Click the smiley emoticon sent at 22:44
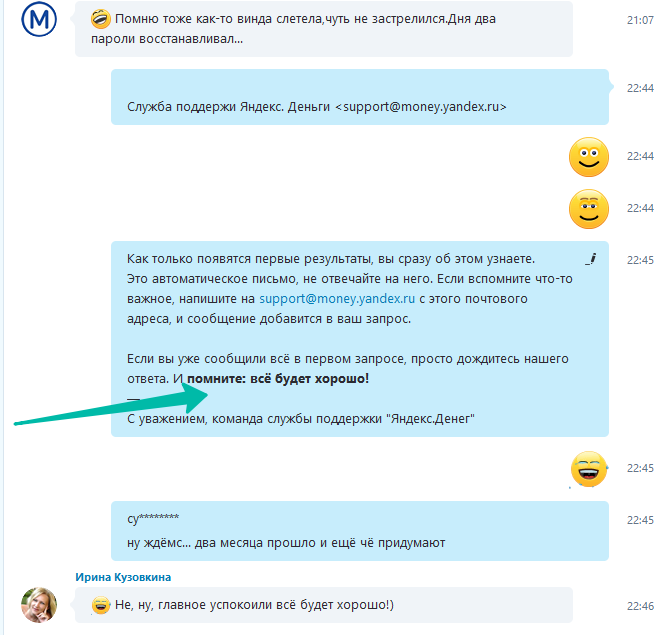The image size is (666, 635). 589,157
